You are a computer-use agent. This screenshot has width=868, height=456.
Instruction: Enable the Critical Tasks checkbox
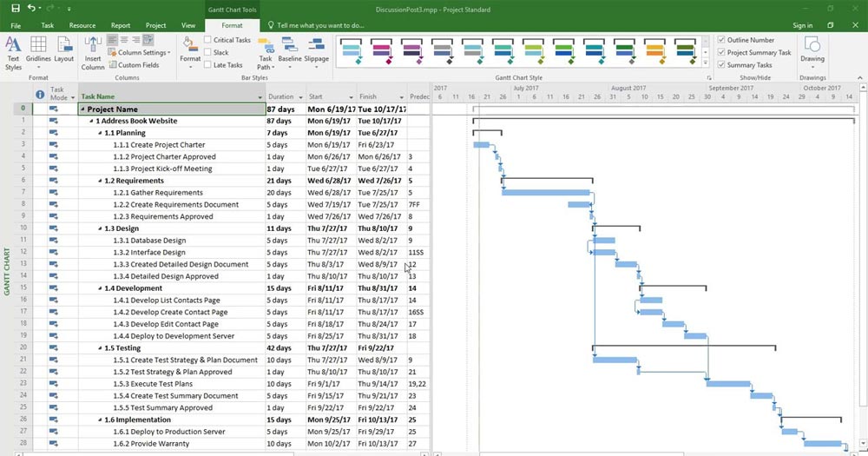click(208, 40)
